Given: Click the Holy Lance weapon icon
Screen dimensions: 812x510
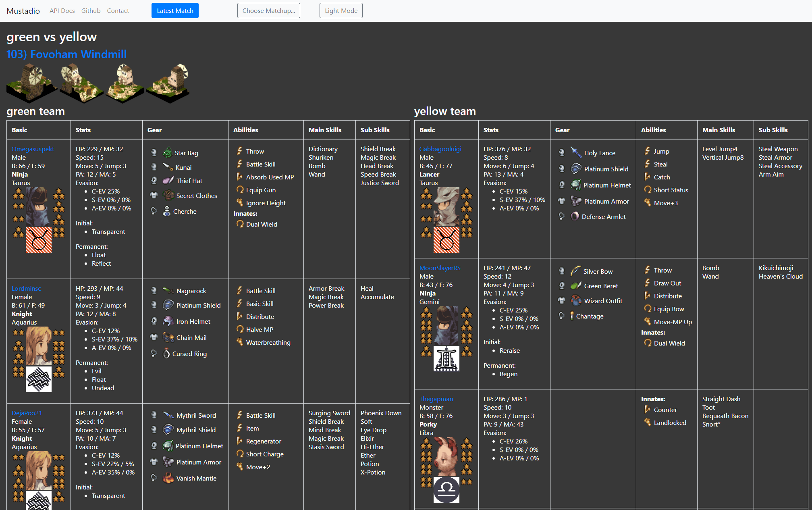Looking at the screenshot, I should (x=576, y=153).
